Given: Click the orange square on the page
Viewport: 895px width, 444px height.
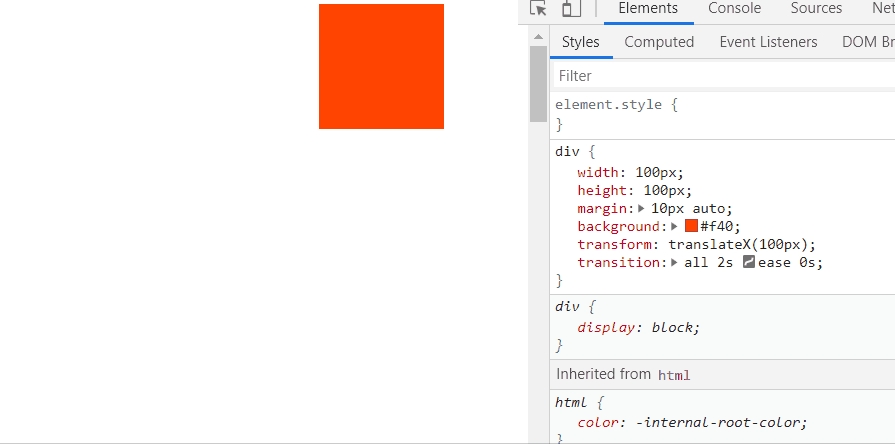Looking at the screenshot, I should pos(381,66).
